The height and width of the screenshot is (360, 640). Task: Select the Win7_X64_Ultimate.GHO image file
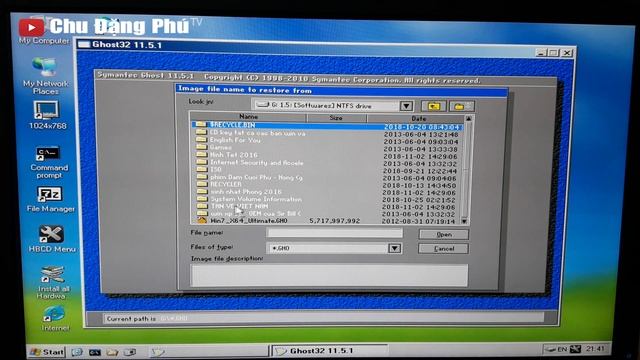click(327, 221)
